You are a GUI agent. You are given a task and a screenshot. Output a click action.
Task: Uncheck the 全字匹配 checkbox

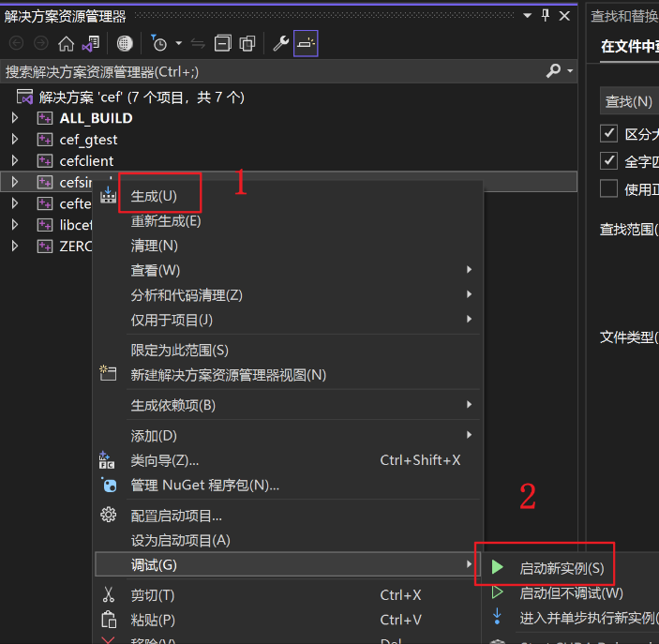(x=609, y=161)
